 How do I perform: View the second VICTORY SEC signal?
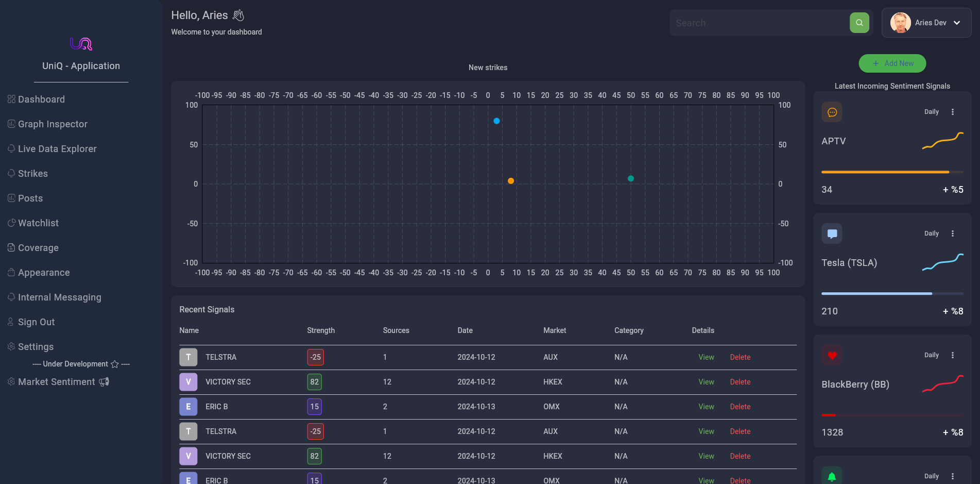(x=706, y=456)
